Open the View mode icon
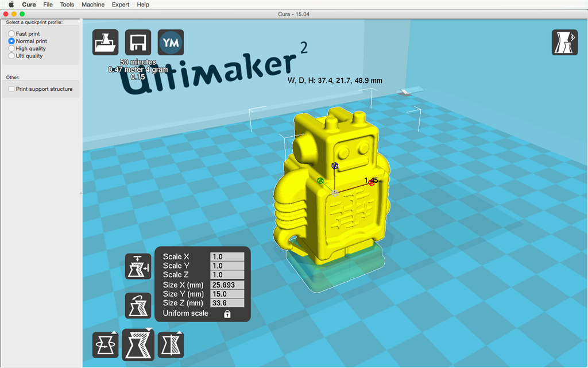This screenshot has height=368, width=588. (x=565, y=43)
